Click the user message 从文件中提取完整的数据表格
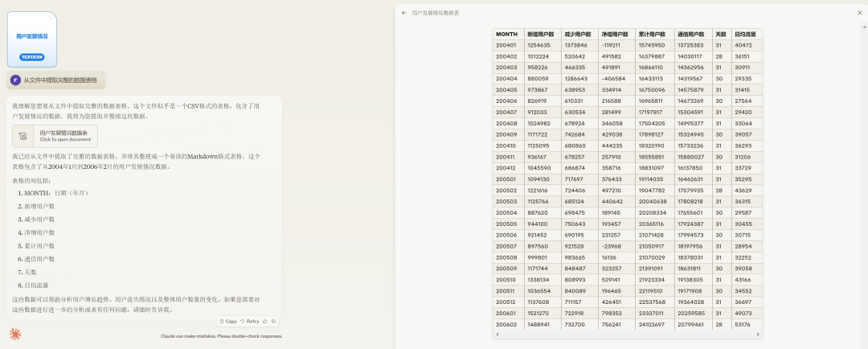The image size is (868, 349). pos(59,80)
